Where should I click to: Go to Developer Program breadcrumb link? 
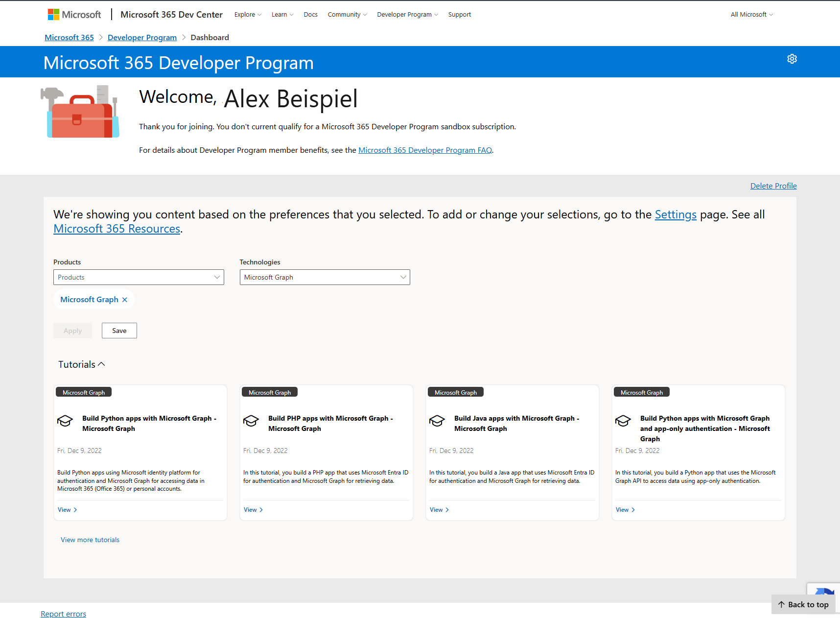click(x=142, y=38)
